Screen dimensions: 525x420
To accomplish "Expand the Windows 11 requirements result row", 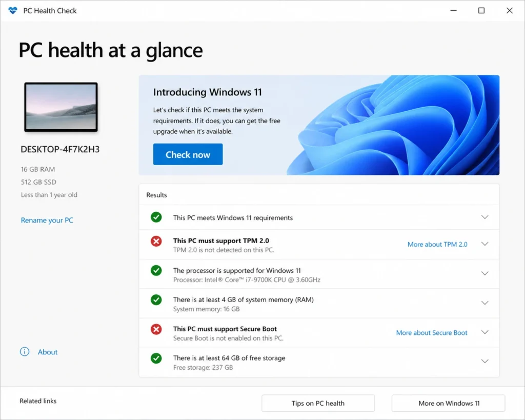I will click(x=485, y=217).
